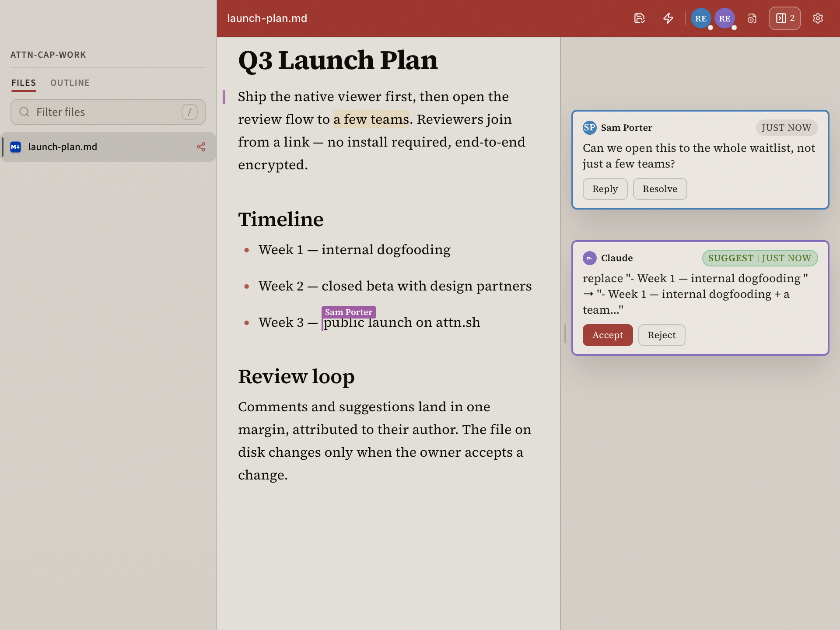Click the Markdown file icon in sidebar
The width and height of the screenshot is (840, 630).
coord(16,147)
